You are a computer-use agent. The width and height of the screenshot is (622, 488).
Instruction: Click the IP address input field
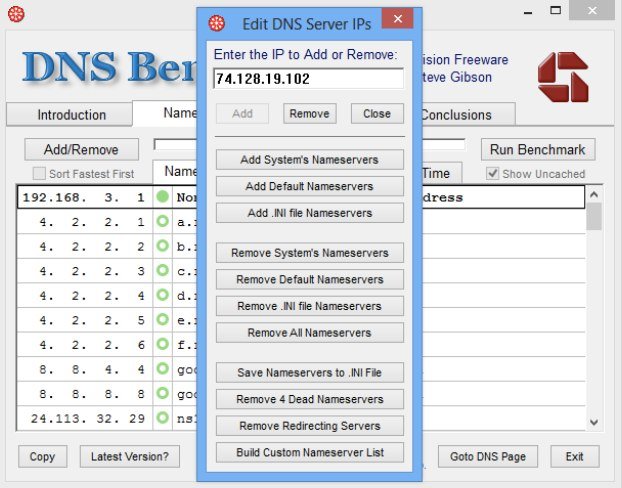point(309,79)
